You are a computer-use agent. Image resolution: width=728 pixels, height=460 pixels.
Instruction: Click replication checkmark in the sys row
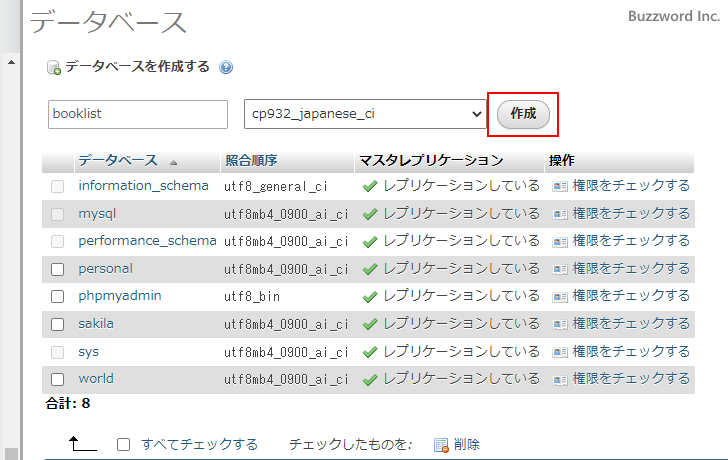[x=370, y=352]
